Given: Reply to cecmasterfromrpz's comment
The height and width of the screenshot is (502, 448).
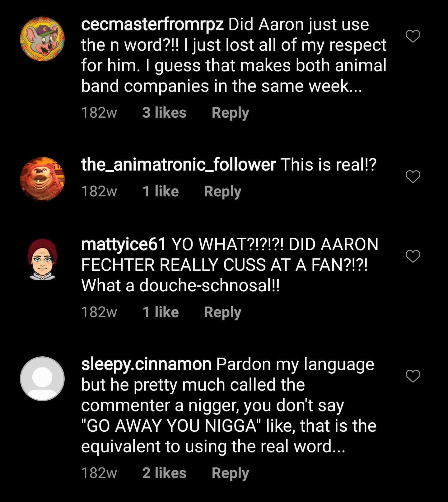Looking at the screenshot, I should [x=230, y=113].
